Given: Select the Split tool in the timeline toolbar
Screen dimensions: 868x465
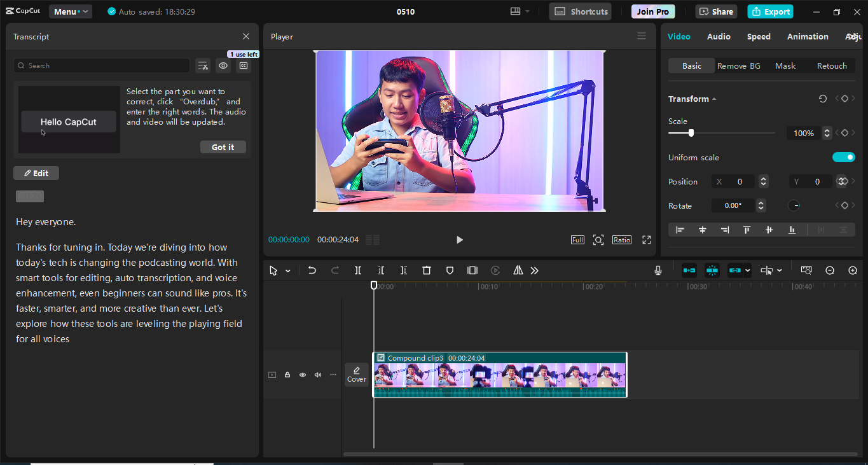Looking at the screenshot, I should point(358,270).
